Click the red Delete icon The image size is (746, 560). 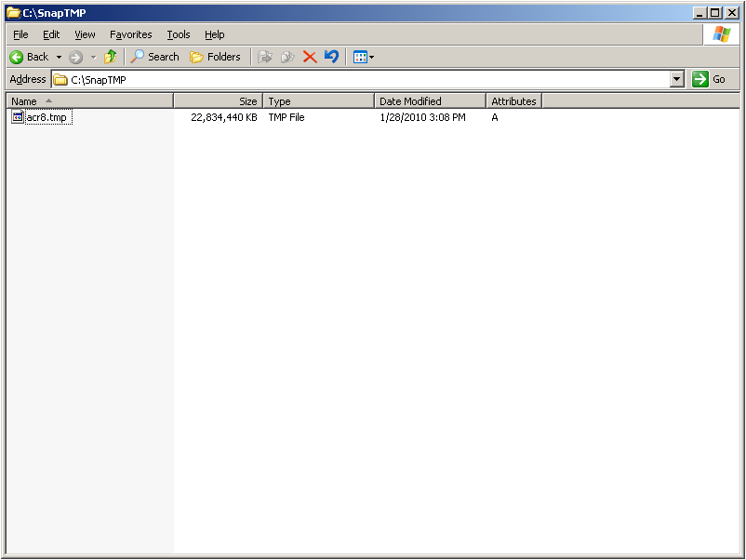click(x=310, y=57)
